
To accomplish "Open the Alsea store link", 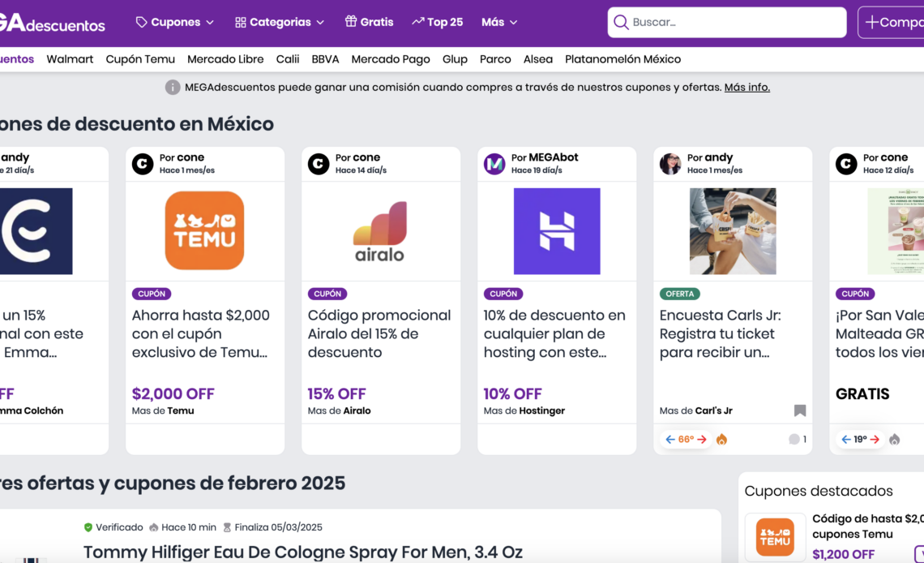I will pyautogui.click(x=538, y=59).
